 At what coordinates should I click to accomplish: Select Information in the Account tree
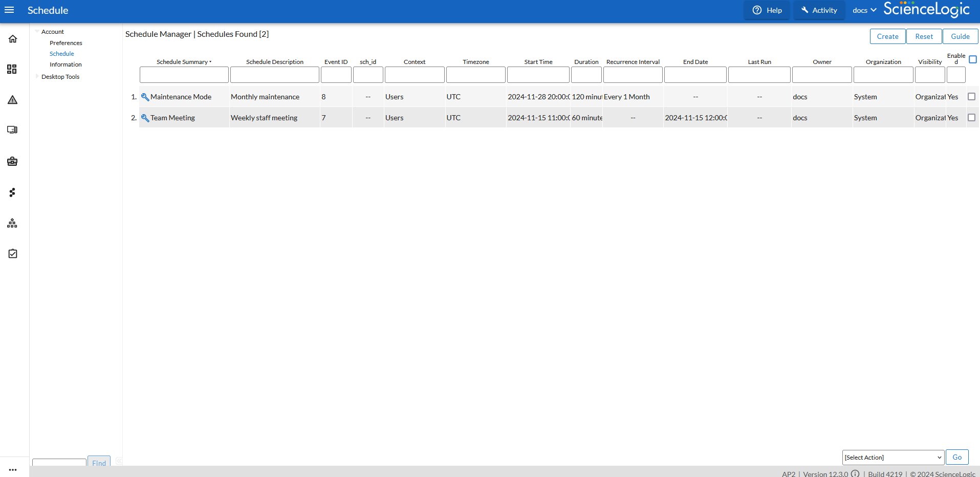pyautogui.click(x=66, y=64)
